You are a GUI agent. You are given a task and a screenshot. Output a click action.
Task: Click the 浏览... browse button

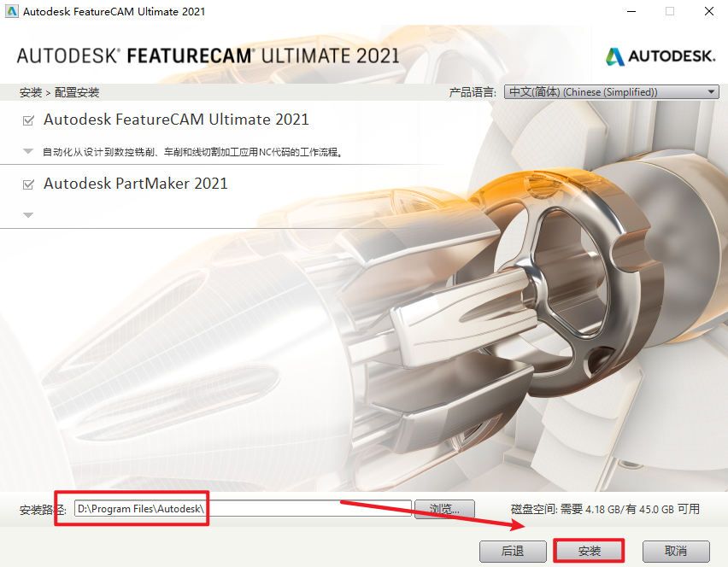point(444,509)
